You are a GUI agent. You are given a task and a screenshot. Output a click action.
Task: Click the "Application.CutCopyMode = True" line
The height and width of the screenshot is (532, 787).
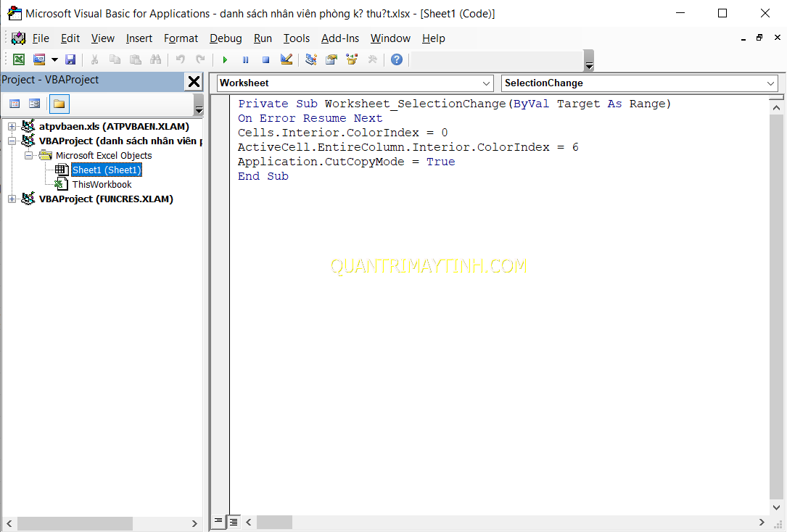[x=346, y=162]
